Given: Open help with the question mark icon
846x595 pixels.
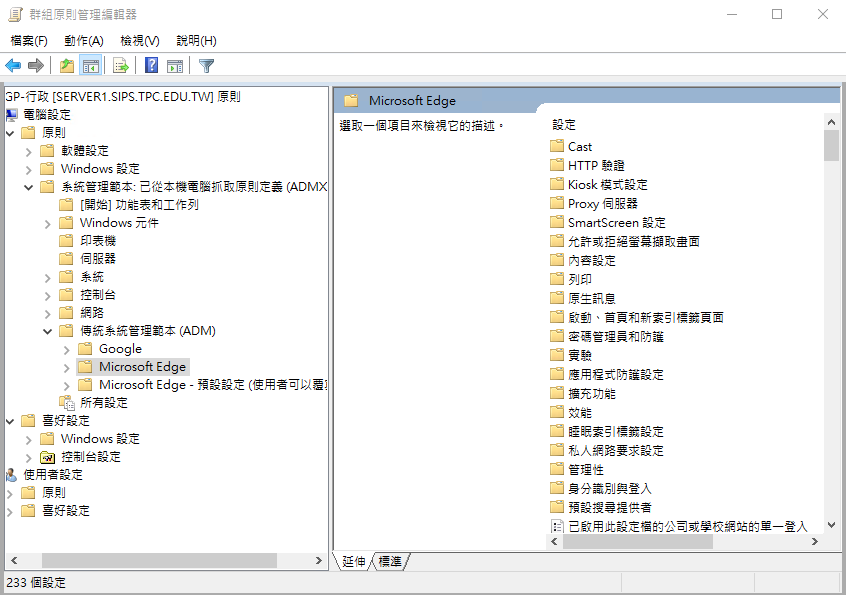Looking at the screenshot, I should click(x=152, y=66).
